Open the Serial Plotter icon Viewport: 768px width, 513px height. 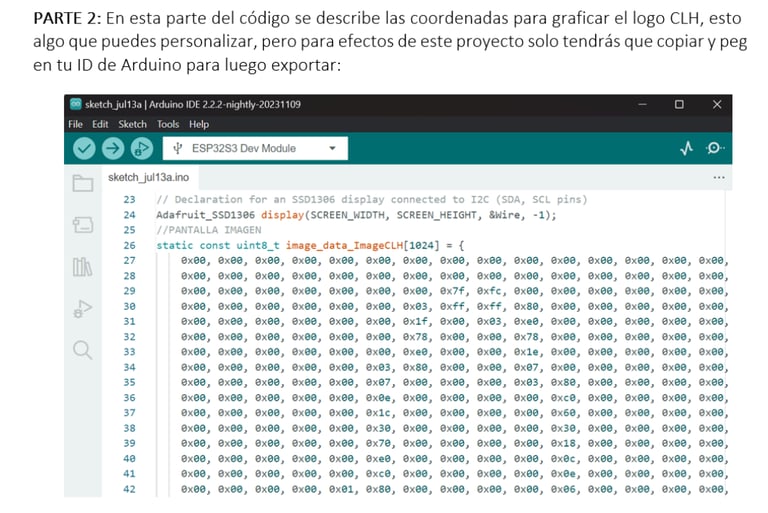[687, 148]
